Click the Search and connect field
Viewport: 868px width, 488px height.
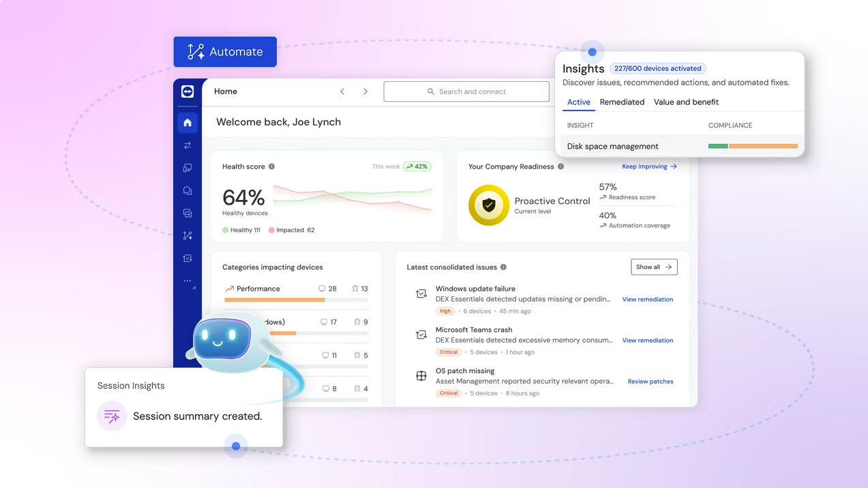point(466,91)
